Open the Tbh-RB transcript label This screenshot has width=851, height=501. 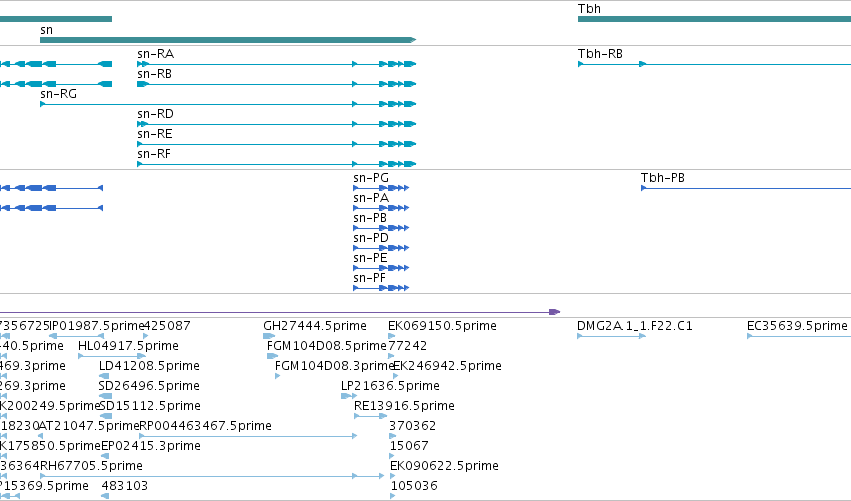click(600, 54)
